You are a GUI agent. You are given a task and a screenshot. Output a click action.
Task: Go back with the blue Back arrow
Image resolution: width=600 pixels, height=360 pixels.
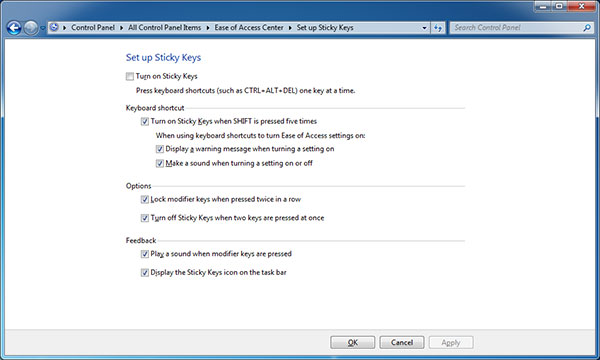click(x=14, y=28)
